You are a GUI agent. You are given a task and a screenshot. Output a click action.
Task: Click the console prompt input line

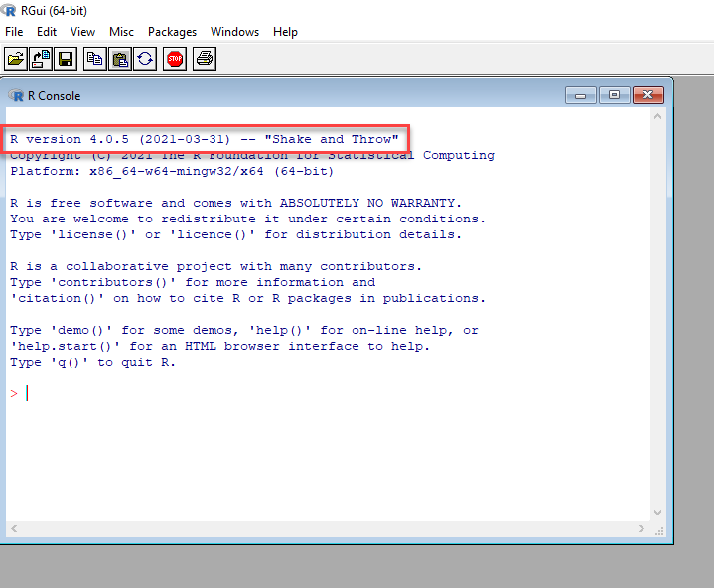328,393
